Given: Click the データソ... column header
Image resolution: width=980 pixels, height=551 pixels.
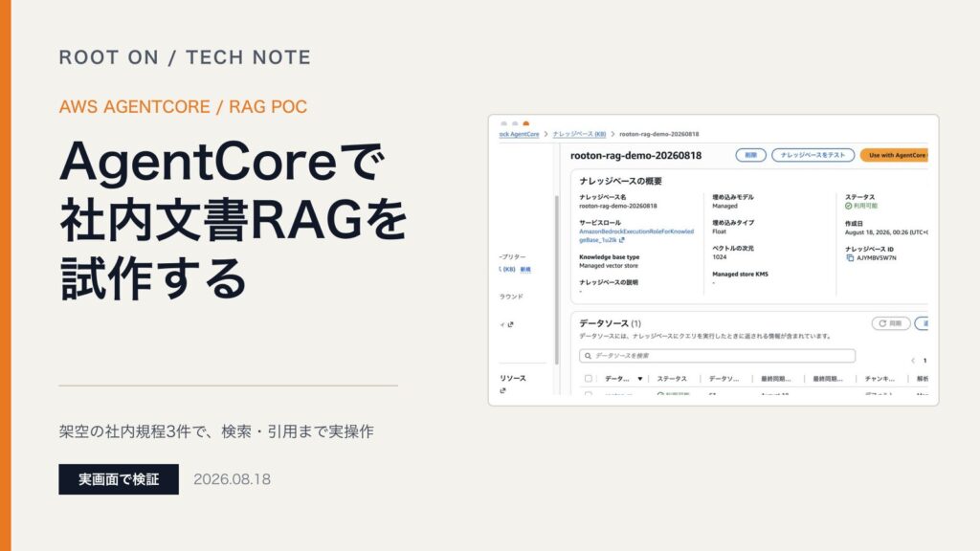Looking at the screenshot, I should coord(724,379).
